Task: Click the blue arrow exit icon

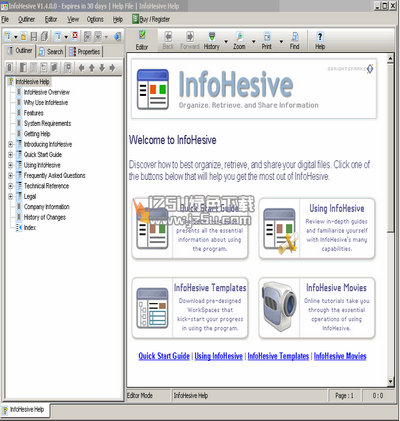Action: pyautogui.click(x=117, y=36)
